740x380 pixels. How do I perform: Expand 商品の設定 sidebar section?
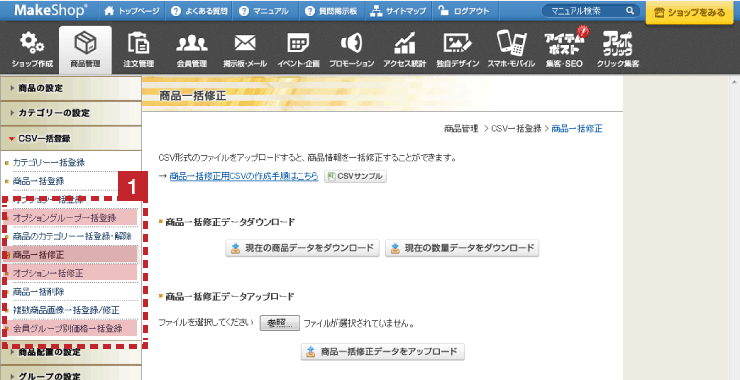71,88
